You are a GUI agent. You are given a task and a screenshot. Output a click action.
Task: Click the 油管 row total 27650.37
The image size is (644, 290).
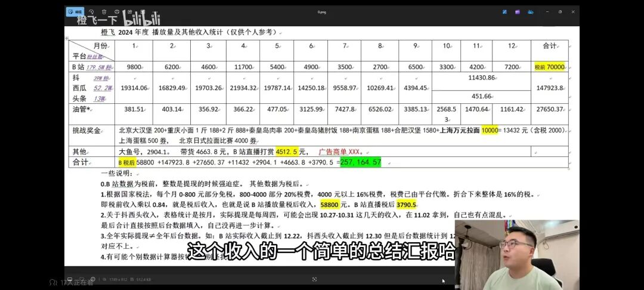click(550, 109)
